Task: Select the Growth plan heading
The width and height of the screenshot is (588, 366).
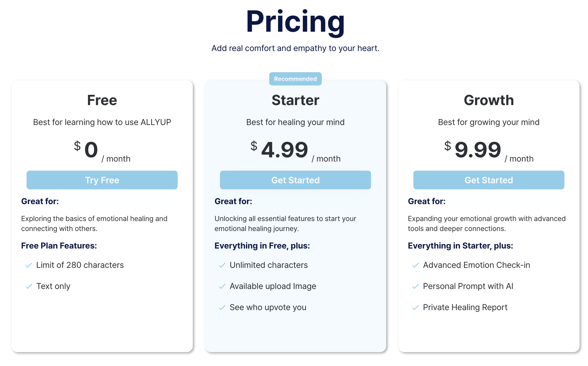Action: click(489, 100)
